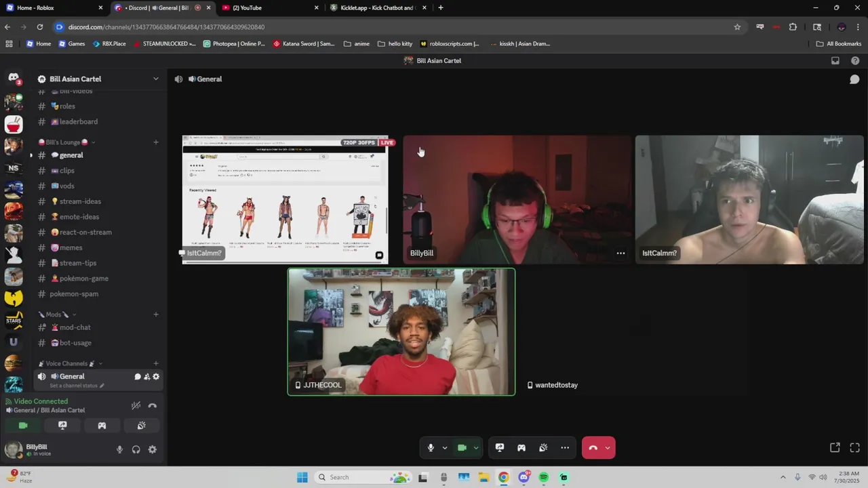Click the activities controller icon in the call bar
868x488 pixels.
coord(521,447)
